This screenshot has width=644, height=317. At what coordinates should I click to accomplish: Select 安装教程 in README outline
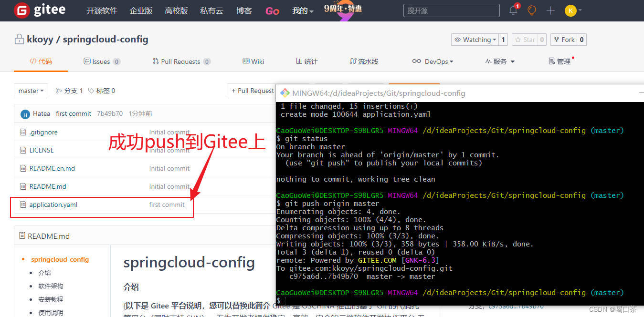pos(51,299)
